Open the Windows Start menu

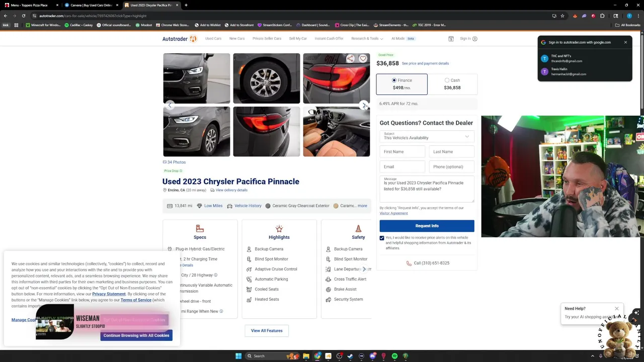[238, 356]
